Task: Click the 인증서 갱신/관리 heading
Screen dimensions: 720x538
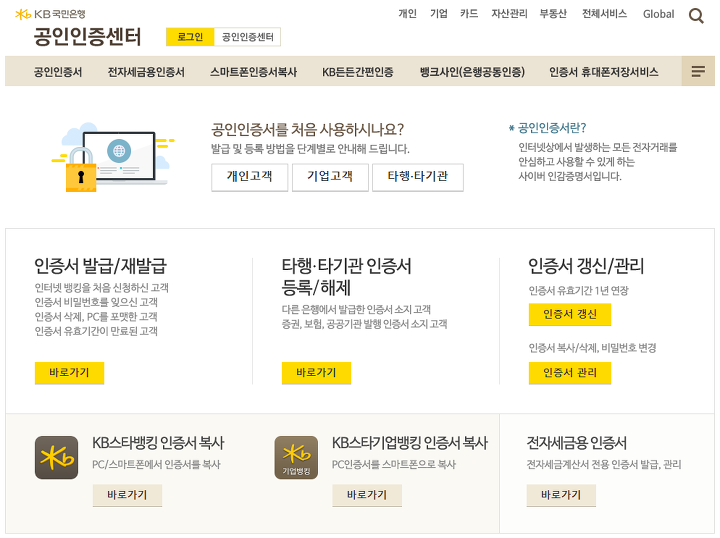Action: pos(586,266)
